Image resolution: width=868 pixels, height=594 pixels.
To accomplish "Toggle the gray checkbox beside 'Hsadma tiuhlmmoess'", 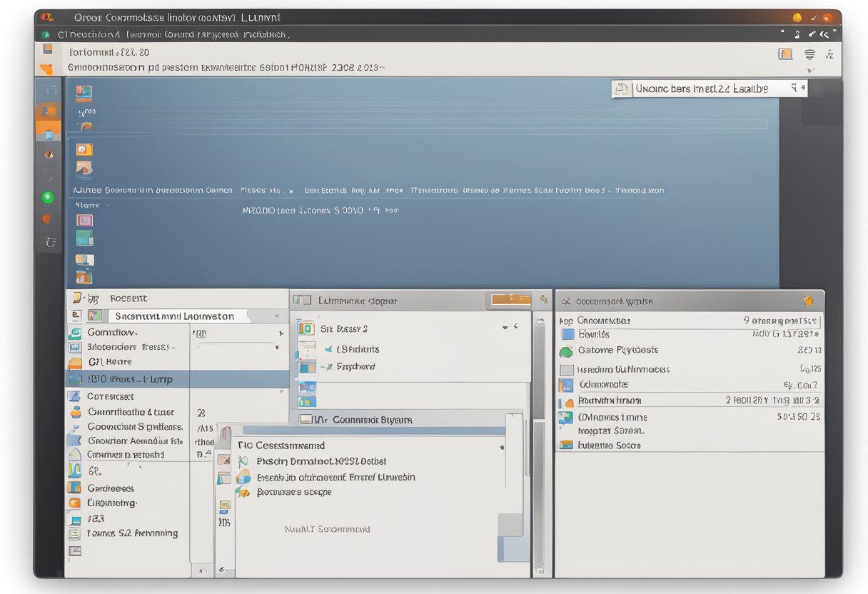I will (567, 370).
